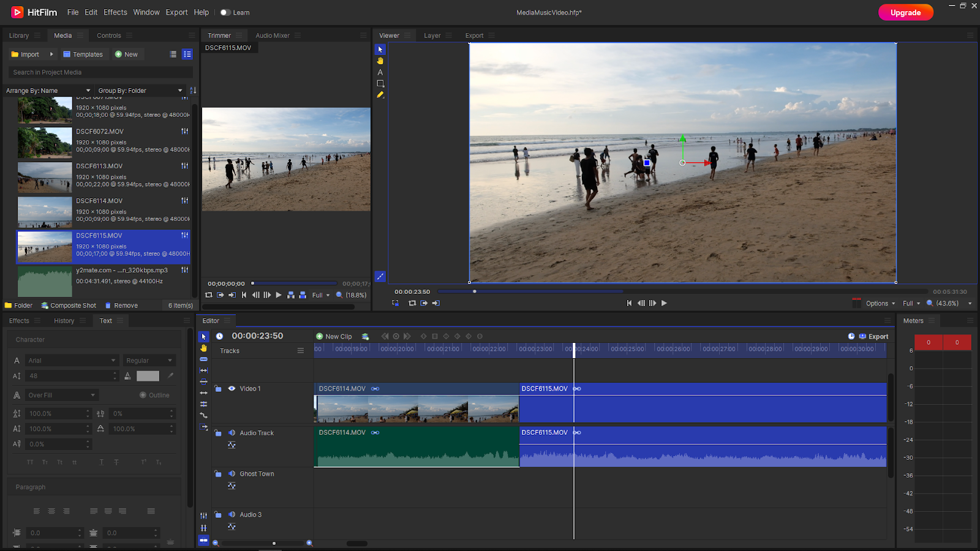Select the Ripple edit tool in Editor
The image size is (980, 551).
click(204, 393)
